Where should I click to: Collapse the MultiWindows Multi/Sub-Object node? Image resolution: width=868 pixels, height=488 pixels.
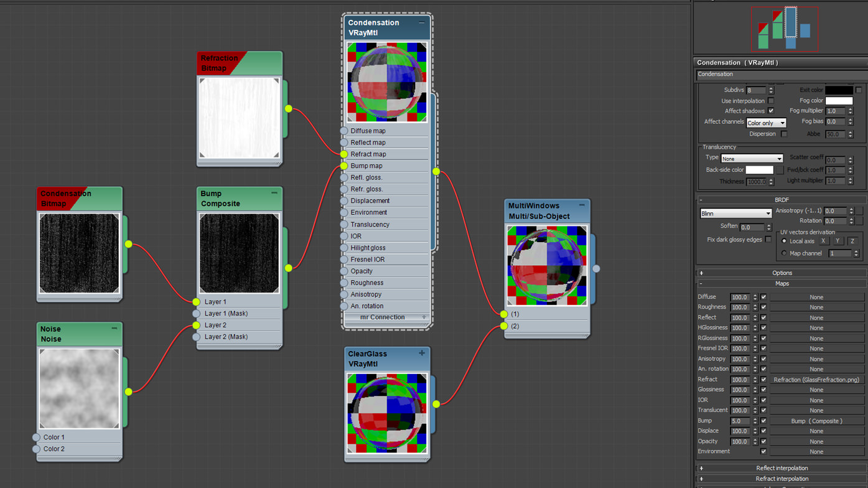(582, 205)
